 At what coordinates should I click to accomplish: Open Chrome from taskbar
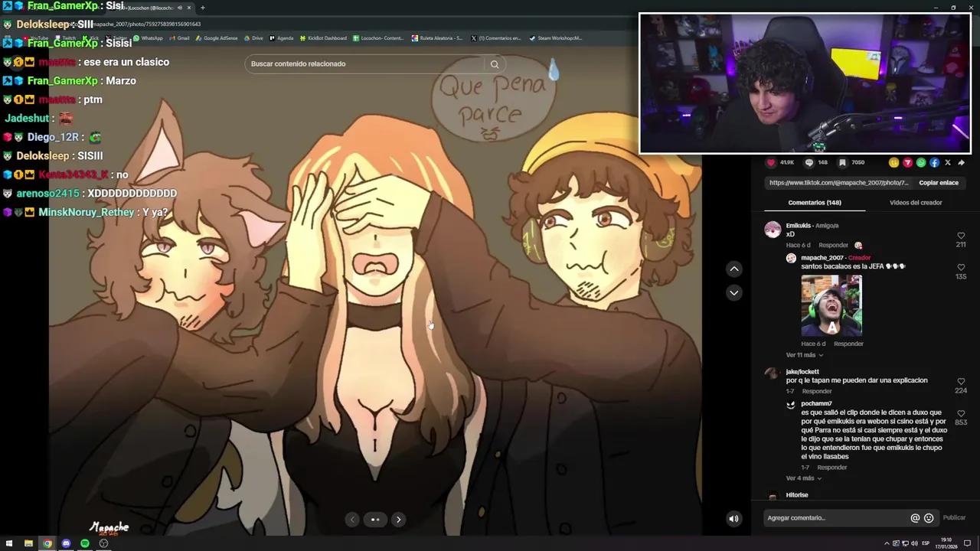[47, 543]
